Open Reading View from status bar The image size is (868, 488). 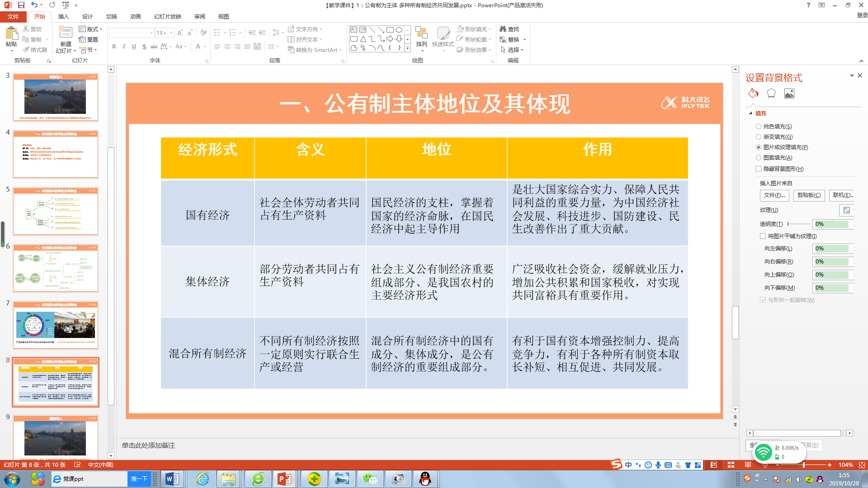[748, 465]
